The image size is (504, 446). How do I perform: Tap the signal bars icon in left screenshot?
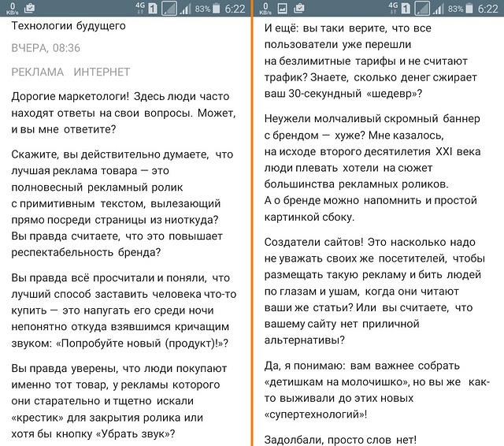tap(186, 9)
